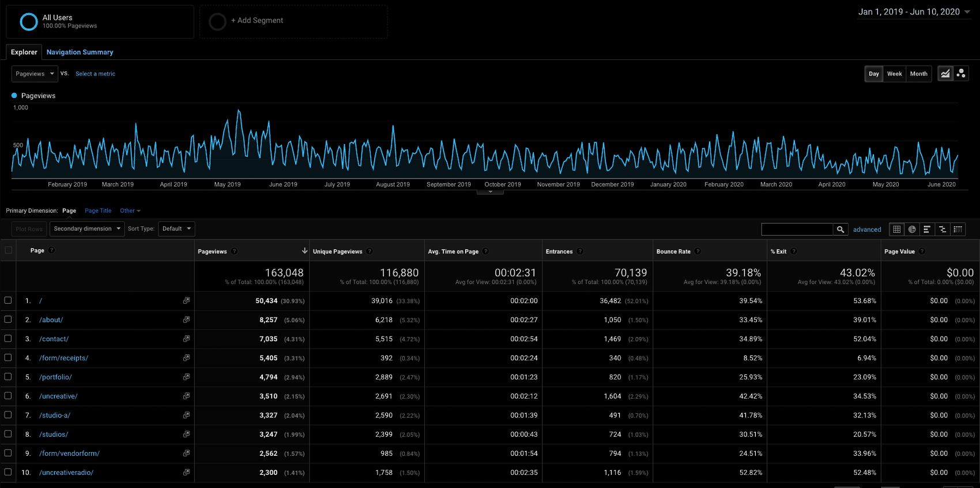Show help for Page Value column
Viewport: 980px width, 488px height.
click(922, 251)
